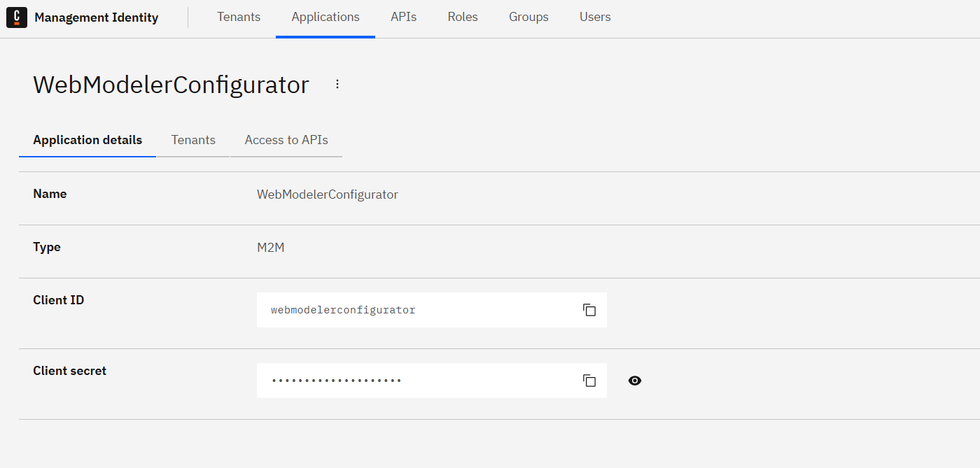980x468 pixels.
Task: Navigate to the APIs section
Action: coord(404,17)
